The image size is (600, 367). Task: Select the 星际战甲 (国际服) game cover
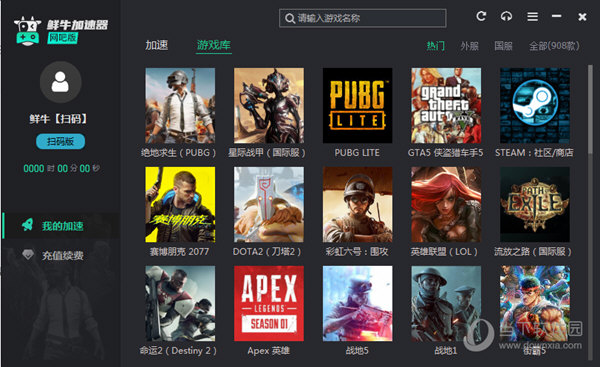coord(269,106)
